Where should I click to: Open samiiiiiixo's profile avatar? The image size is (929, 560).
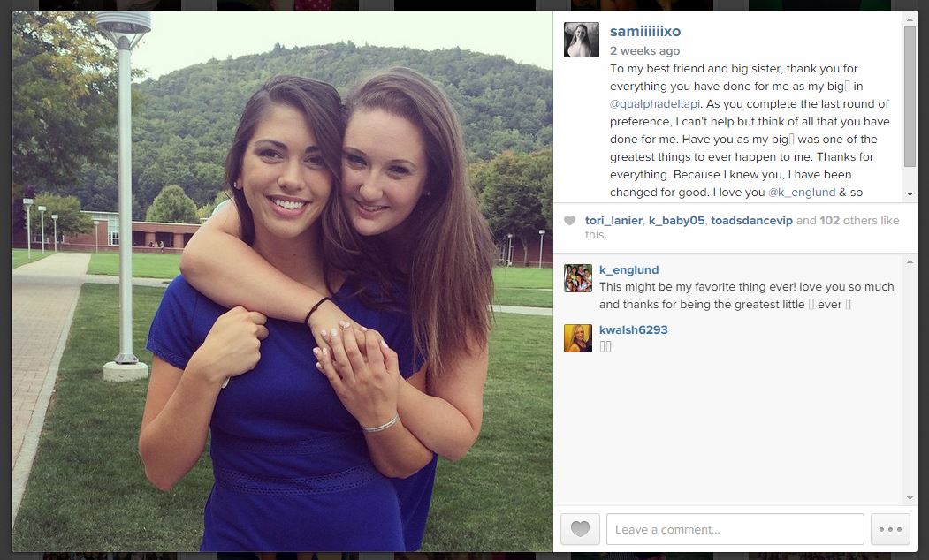click(x=582, y=40)
